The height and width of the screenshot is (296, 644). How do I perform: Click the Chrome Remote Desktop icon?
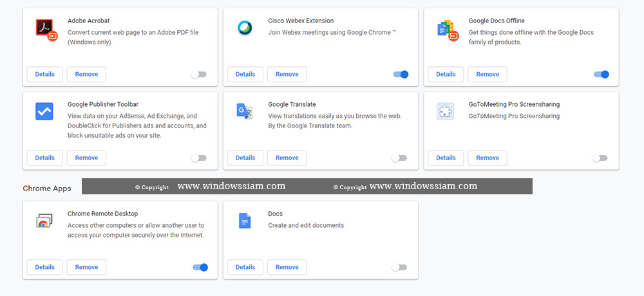point(44,221)
